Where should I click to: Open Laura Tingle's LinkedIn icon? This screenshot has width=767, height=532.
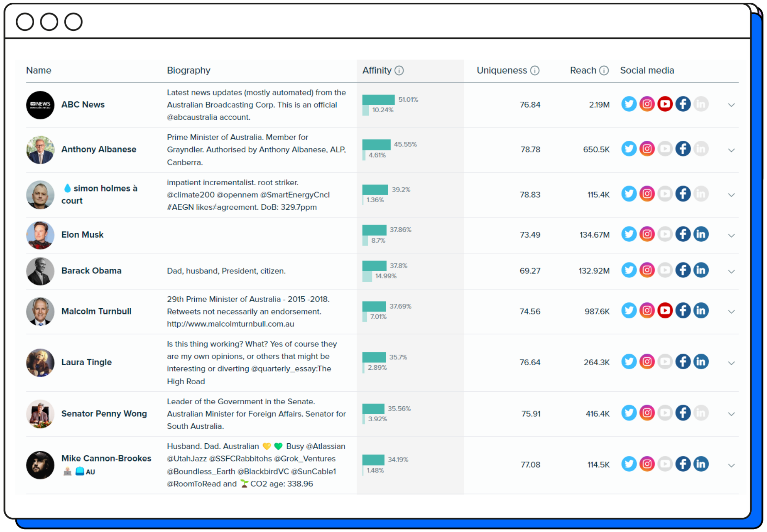701,361
